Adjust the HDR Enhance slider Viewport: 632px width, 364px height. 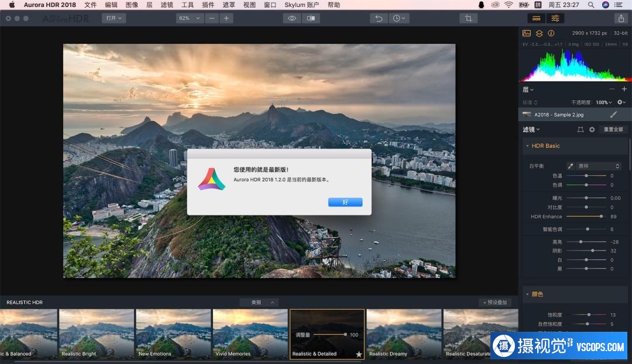(586, 217)
